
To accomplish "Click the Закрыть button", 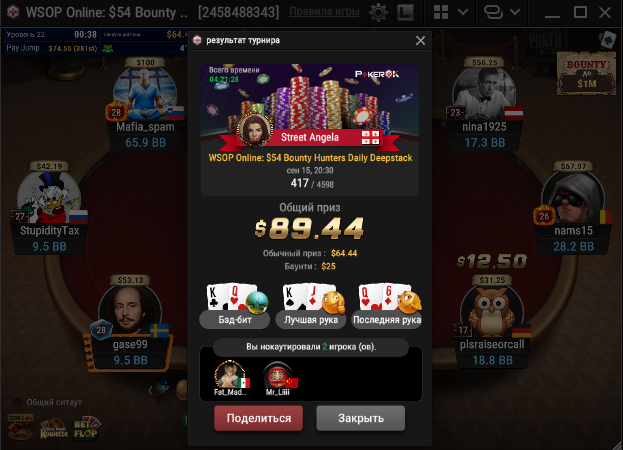I will (361, 418).
